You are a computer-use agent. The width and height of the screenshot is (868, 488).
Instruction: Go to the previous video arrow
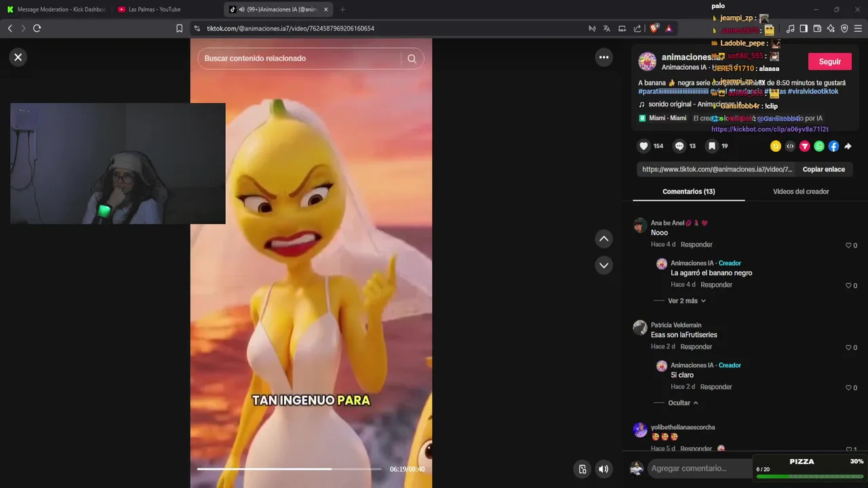click(x=604, y=239)
